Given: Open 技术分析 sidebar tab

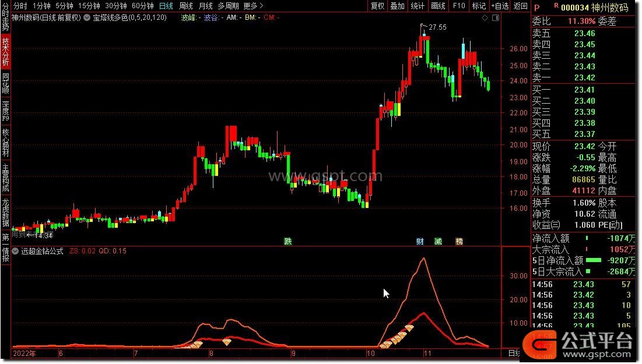Looking at the screenshot, I should pyautogui.click(x=5, y=52).
